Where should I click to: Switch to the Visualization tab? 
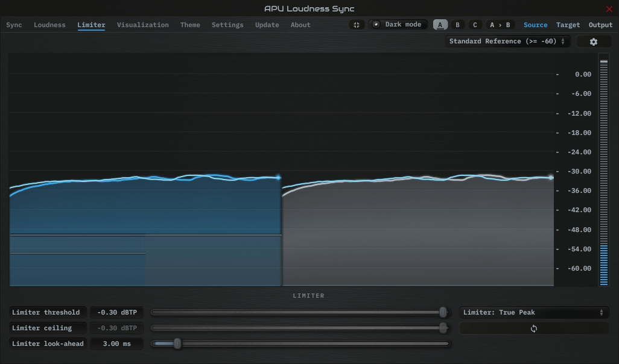point(142,25)
